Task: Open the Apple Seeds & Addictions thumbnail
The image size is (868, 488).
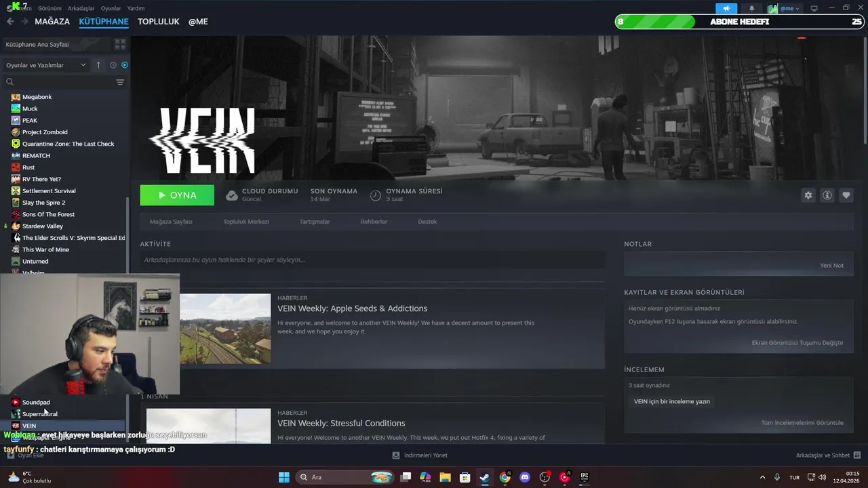Action: click(225, 329)
